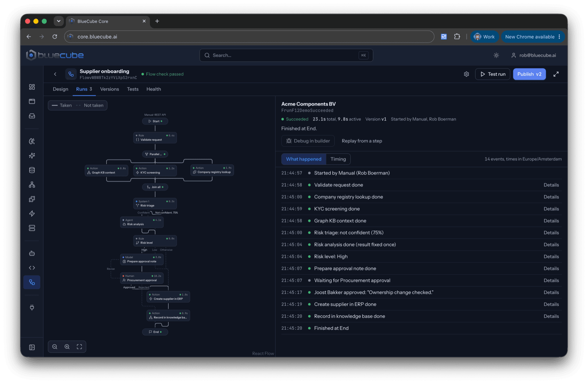Click the search input field

[286, 55]
